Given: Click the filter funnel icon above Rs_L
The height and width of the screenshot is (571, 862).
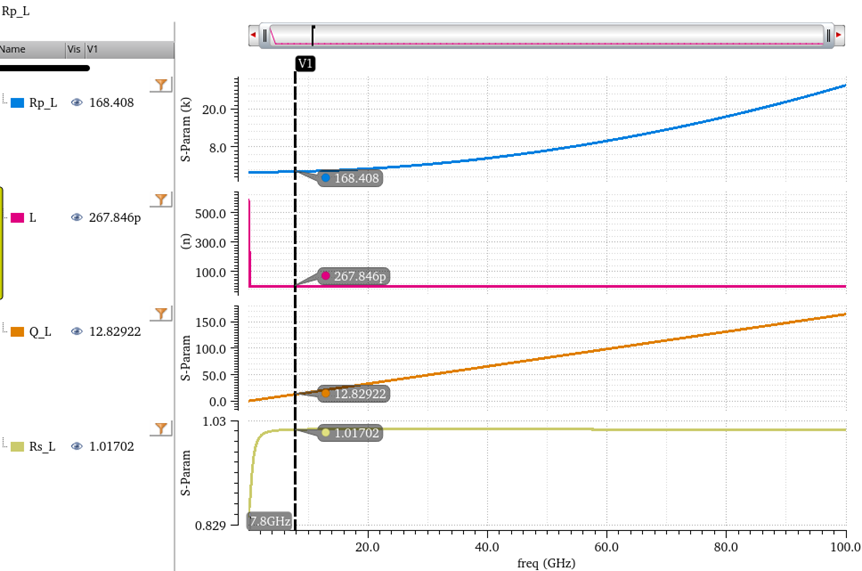Looking at the screenshot, I should (160, 428).
